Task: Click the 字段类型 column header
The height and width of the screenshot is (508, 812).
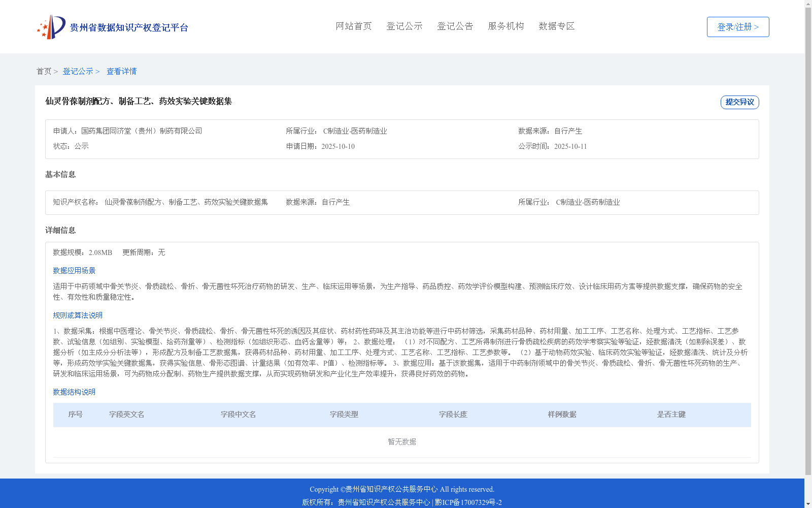Action: coord(344,415)
